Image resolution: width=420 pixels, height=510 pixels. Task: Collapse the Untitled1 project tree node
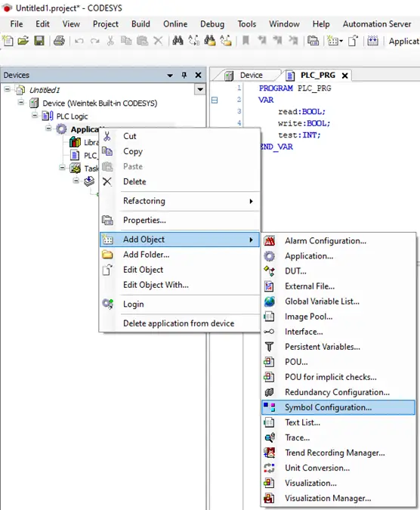pos(7,89)
